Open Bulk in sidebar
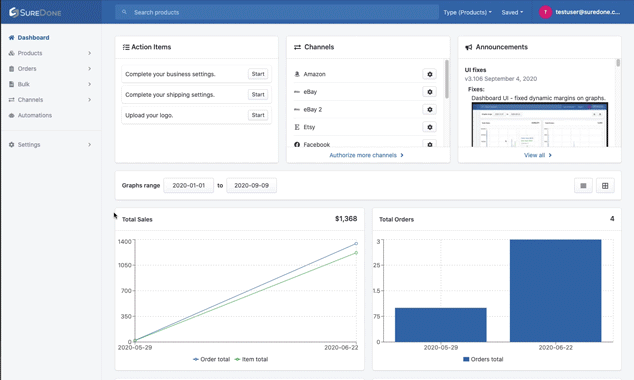 [x=23, y=84]
